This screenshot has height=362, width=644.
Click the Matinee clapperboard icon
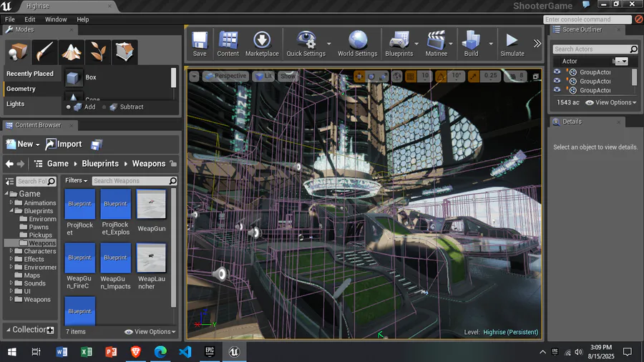(436, 44)
